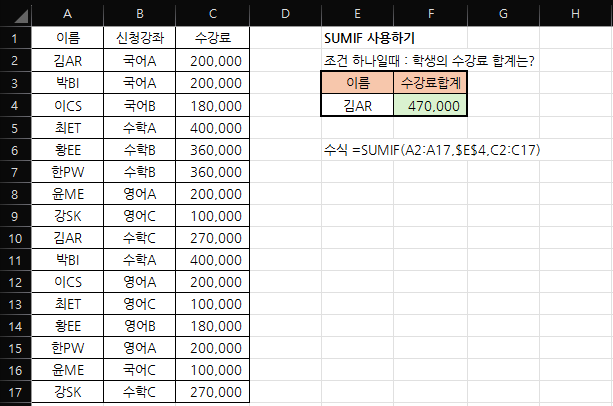The image size is (613, 406).
Task: Select cell B16 containing 국어C
Action: (x=140, y=370)
